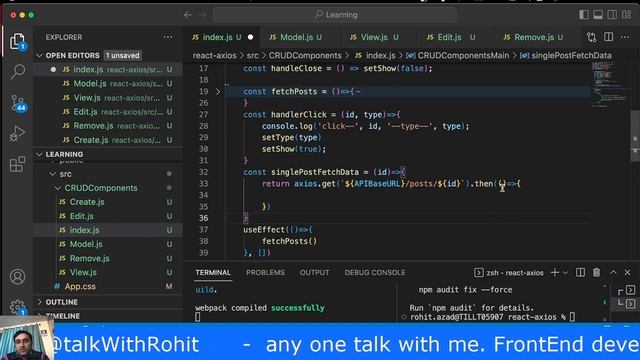The height and width of the screenshot is (360, 640).
Task: Open editor More Actions ellipsis
Action: pyautogui.click(x=625, y=37)
